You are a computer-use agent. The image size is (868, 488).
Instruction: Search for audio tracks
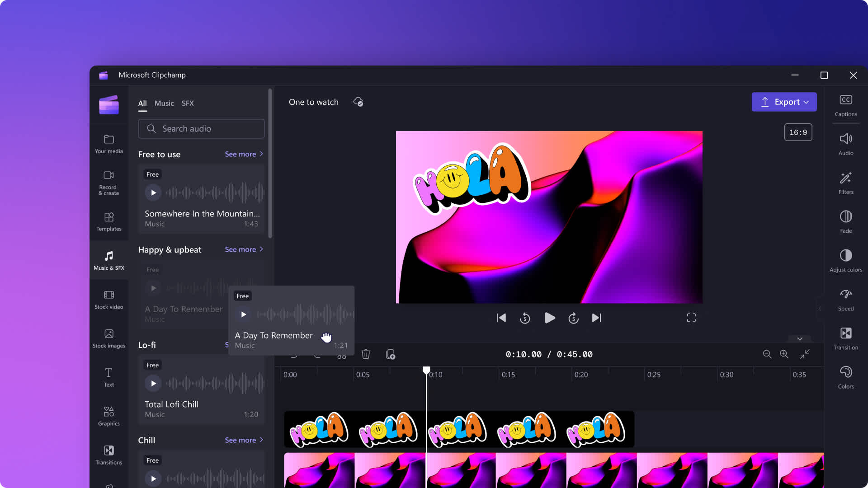click(x=201, y=129)
